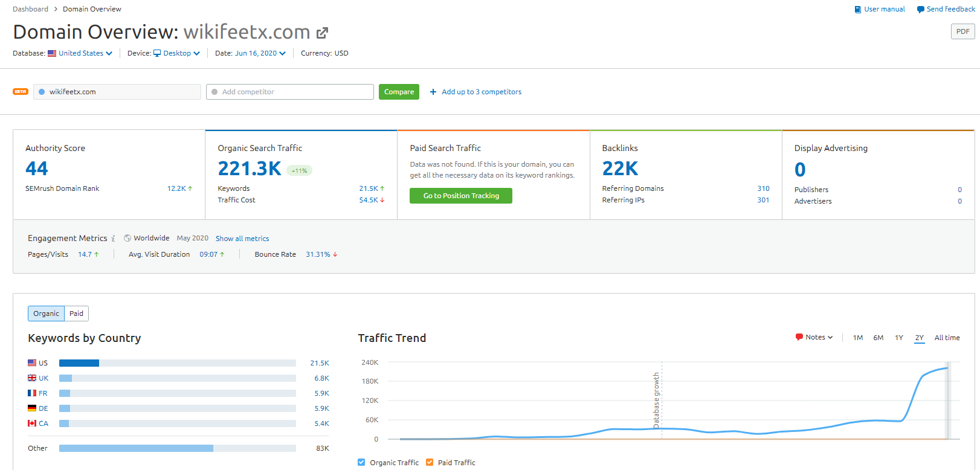Expand the Notes dropdown
Image resolution: width=980 pixels, height=470 pixels.
coord(819,337)
